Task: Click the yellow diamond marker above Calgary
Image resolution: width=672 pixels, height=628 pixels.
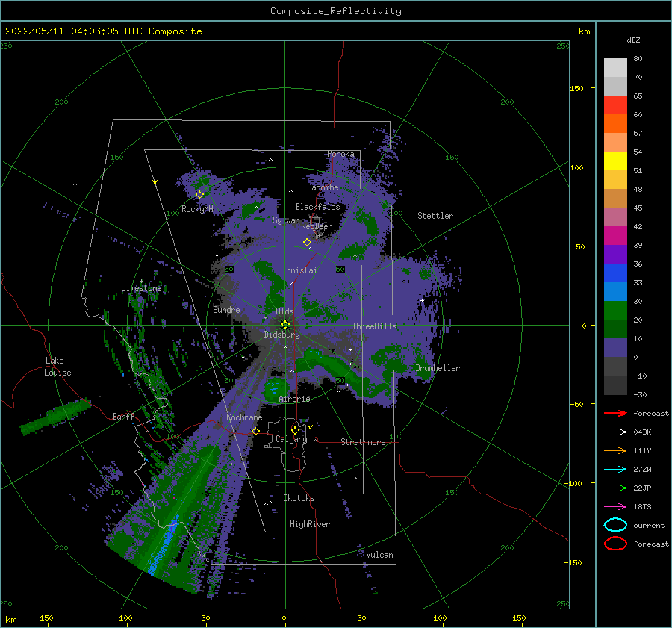Action: [295, 430]
